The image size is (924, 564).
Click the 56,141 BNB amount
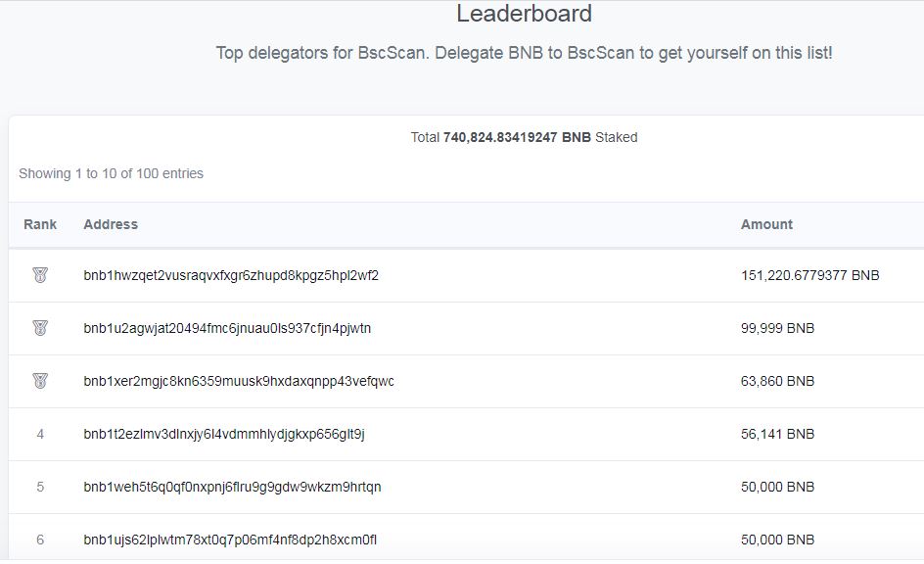777,435
